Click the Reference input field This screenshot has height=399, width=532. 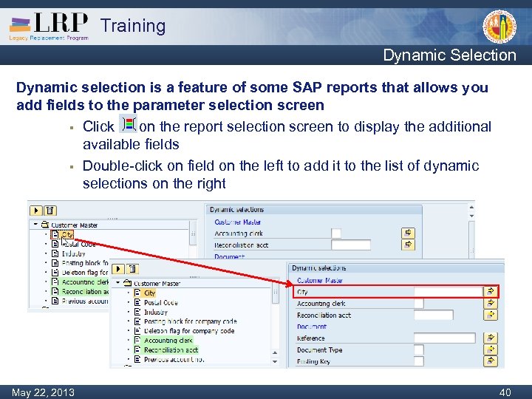(445, 338)
